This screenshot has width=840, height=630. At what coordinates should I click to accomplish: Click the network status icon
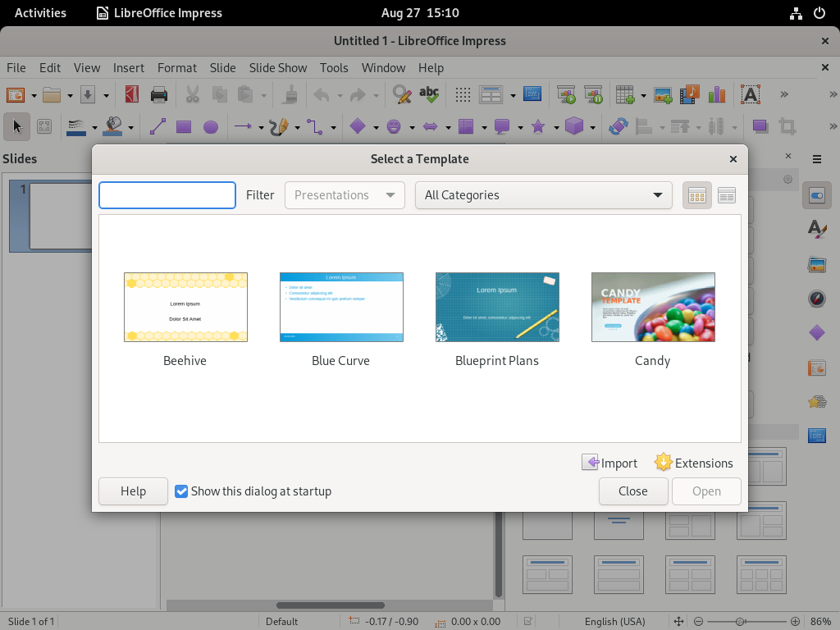coord(796,13)
